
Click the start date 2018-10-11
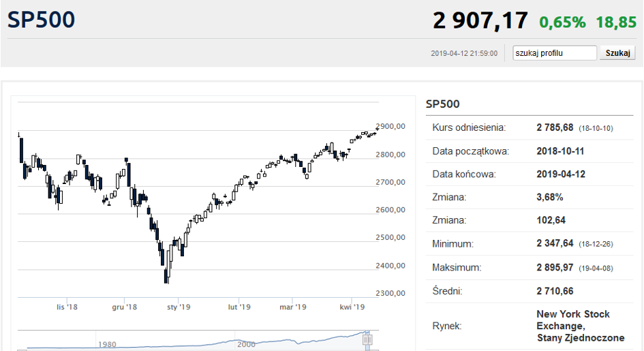[x=560, y=151]
